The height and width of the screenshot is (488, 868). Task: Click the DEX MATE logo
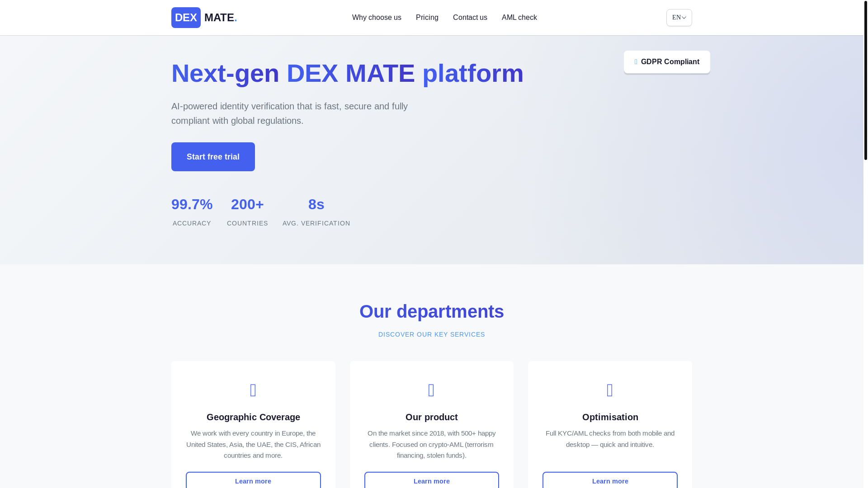click(204, 18)
